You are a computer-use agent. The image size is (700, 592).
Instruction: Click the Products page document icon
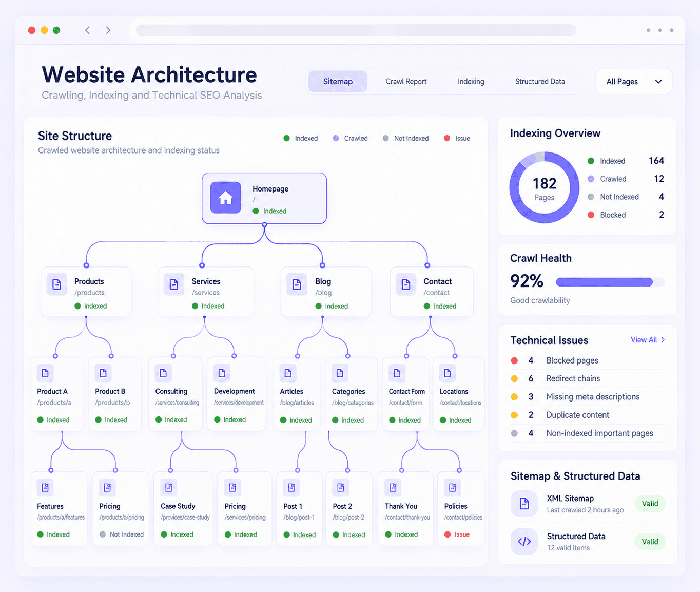pos(57,284)
